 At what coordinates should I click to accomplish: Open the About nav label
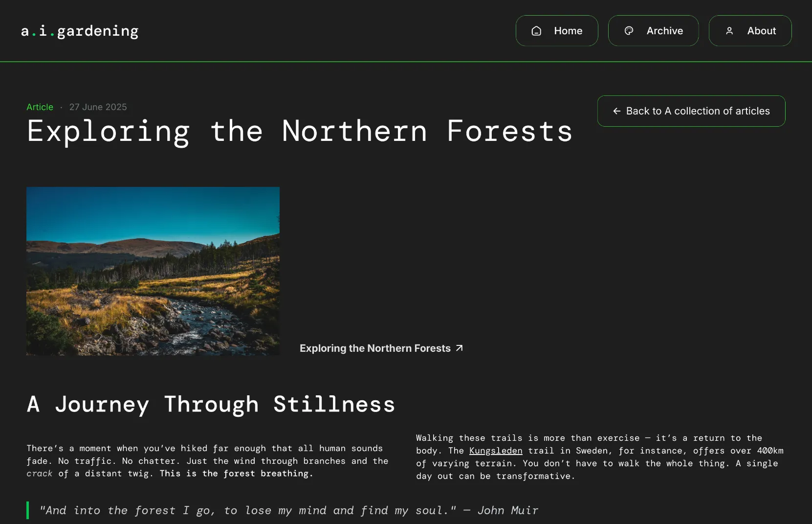pyautogui.click(x=761, y=31)
